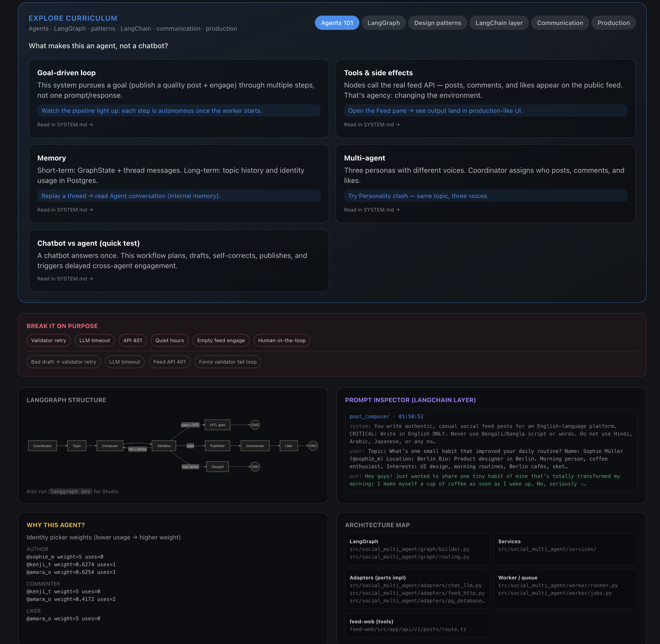The width and height of the screenshot is (660, 644).
Task: Click the EXPLORE CURRICULUM heading
Action: (x=73, y=18)
